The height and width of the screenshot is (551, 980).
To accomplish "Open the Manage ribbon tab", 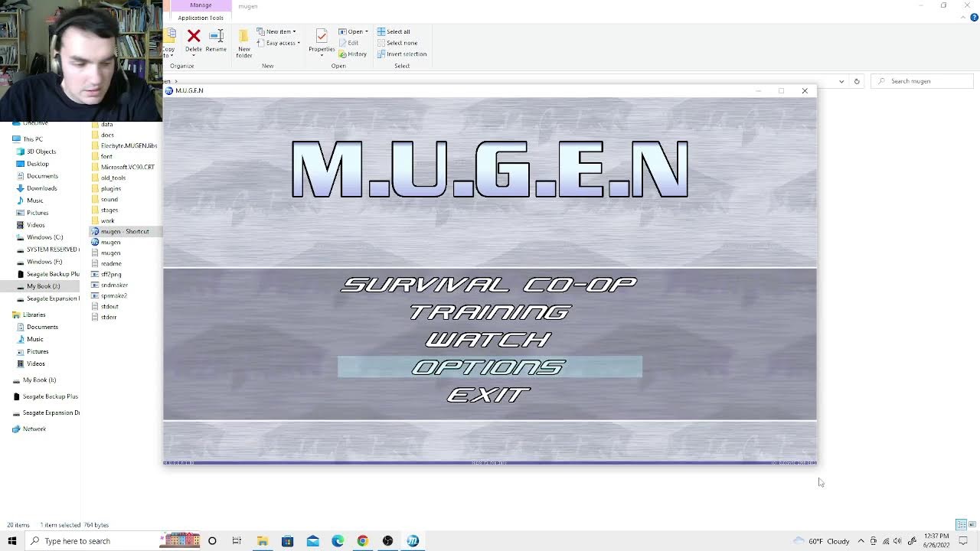I will tap(201, 5).
